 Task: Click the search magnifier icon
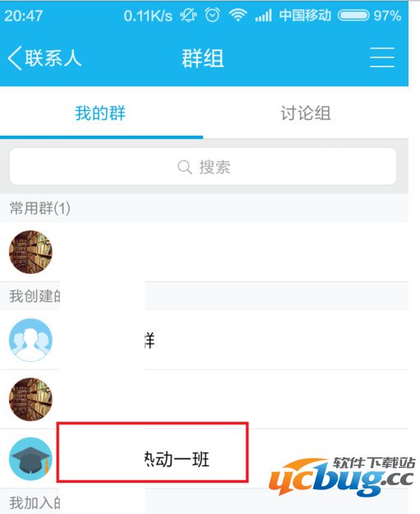coord(185,167)
